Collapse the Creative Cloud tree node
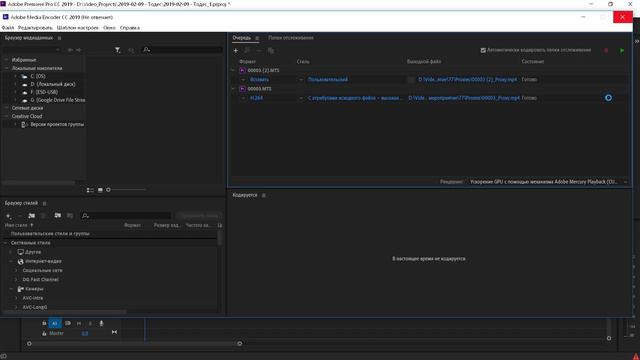The width and height of the screenshot is (640, 360). [7, 116]
